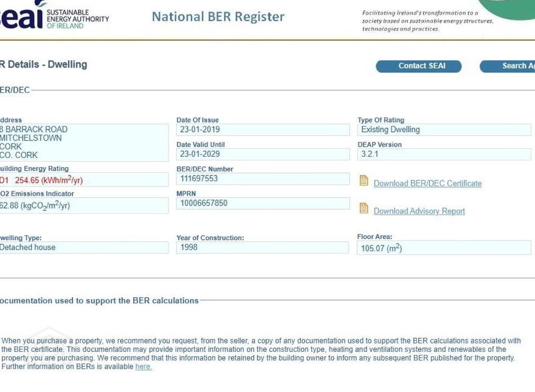Click the 'Date Of Issue' label

coord(198,120)
